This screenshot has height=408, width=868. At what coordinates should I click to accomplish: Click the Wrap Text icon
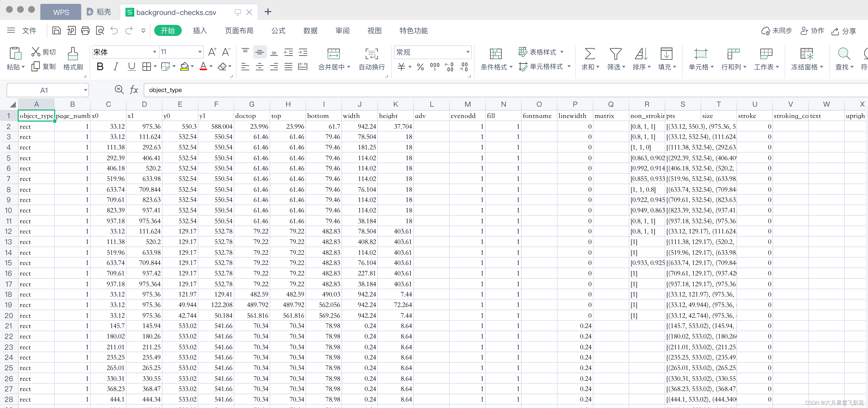(x=372, y=54)
